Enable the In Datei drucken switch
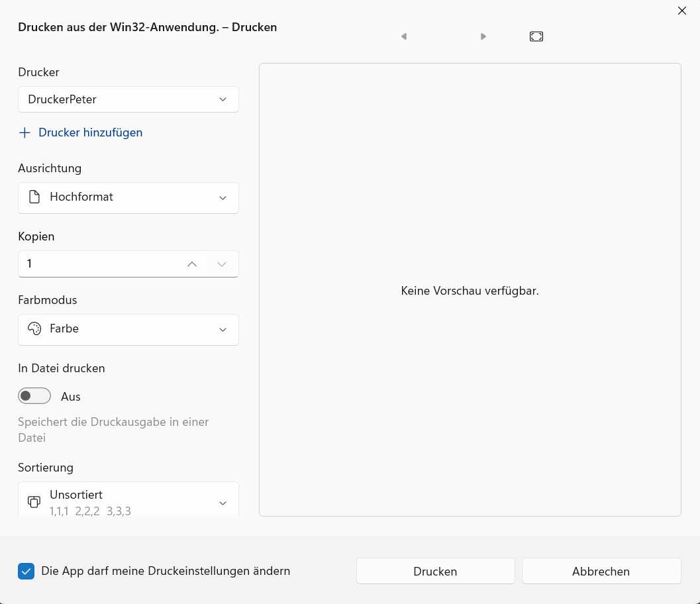 pos(34,395)
